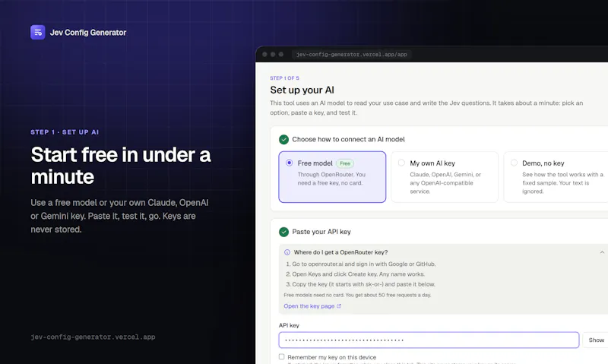
Task: Click into the API key input field
Action: (x=429, y=340)
